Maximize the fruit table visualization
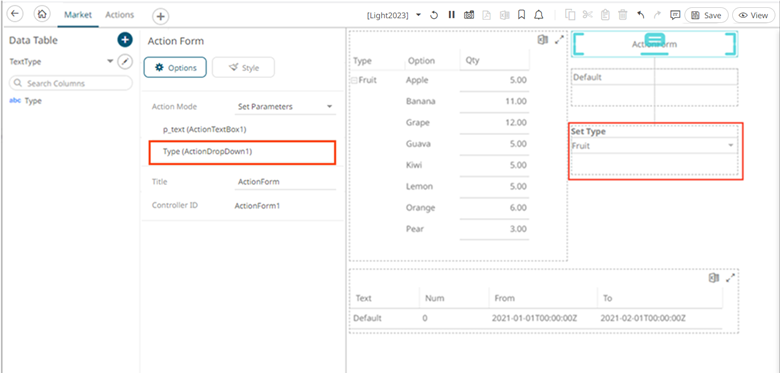 [x=560, y=40]
